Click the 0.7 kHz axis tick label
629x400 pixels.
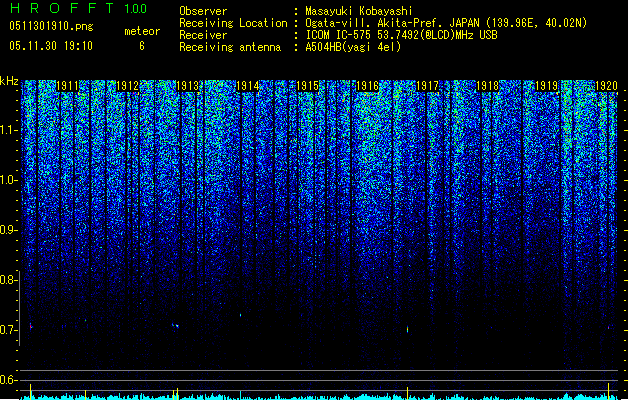pos(9,330)
